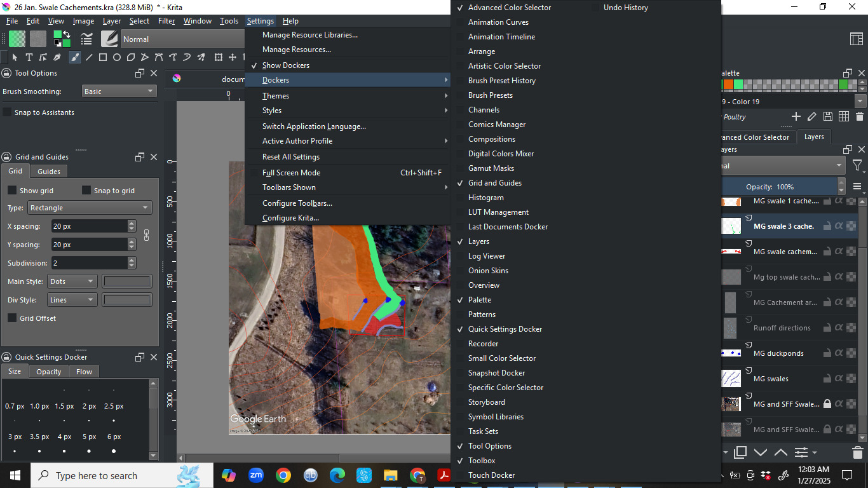Enable the Show grid checkbox
Screen dimensions: 868x488
(12, 191)
